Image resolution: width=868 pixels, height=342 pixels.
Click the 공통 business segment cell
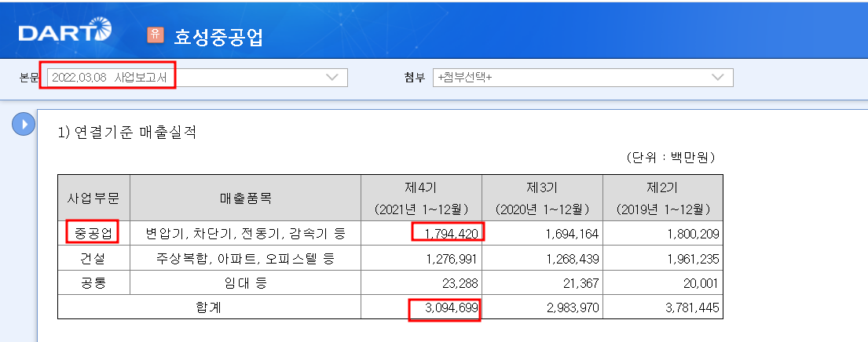(x=93, y=283)
